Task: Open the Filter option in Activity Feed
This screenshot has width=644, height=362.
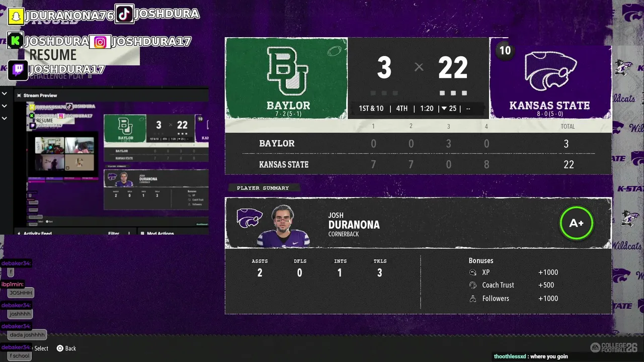Action: [x=114, y=233]
